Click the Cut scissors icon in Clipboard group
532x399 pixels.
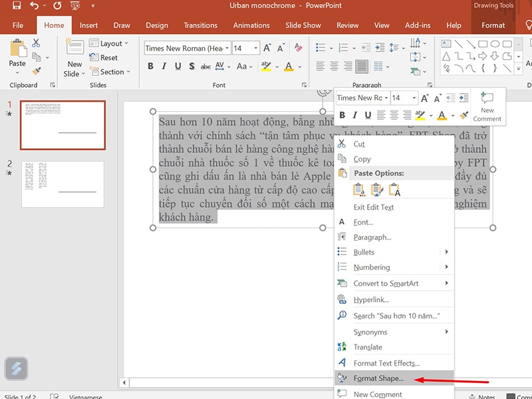click(x=36, y=43)
